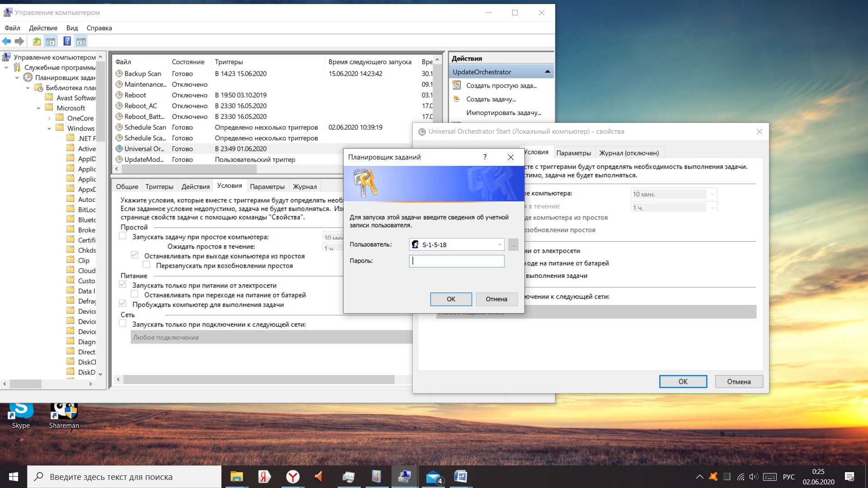Click into the Пароль input field
The width and height of the screenshot is (868, 488).
click(x=457, y=261)
